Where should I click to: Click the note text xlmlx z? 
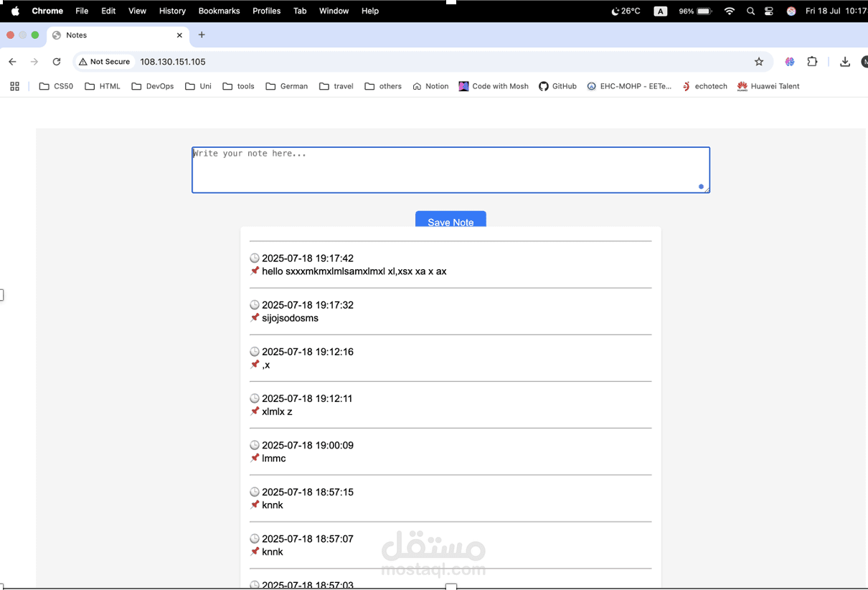pos(277,412)
